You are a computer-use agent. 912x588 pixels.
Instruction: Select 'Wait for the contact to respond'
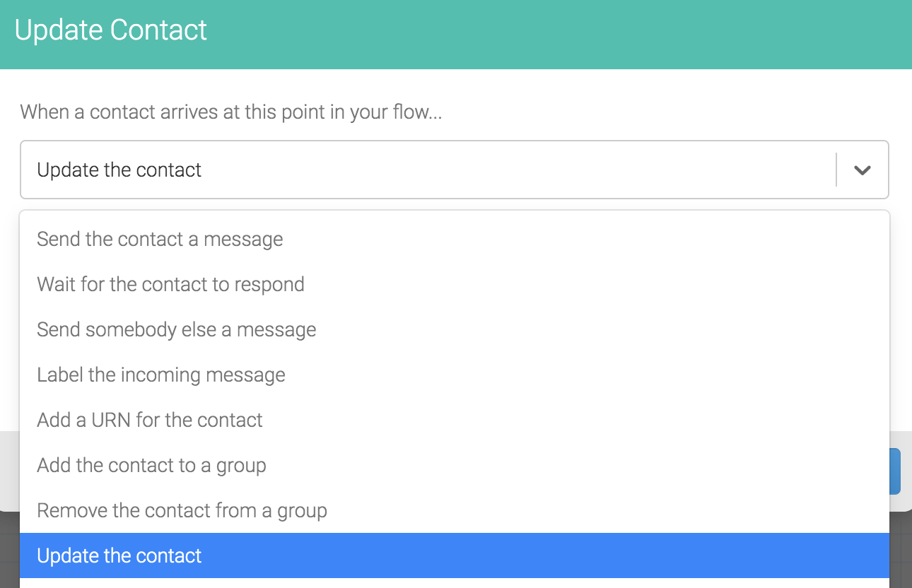tap(454, 284)
